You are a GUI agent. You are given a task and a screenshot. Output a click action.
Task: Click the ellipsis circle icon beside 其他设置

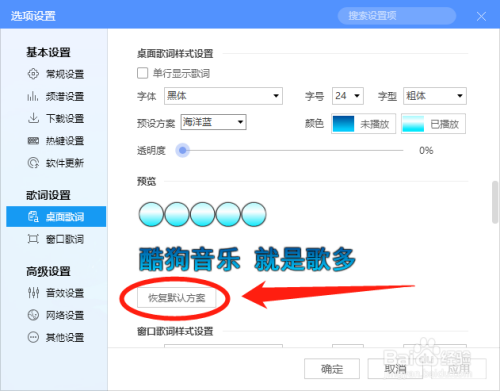[x=33, y=337]
